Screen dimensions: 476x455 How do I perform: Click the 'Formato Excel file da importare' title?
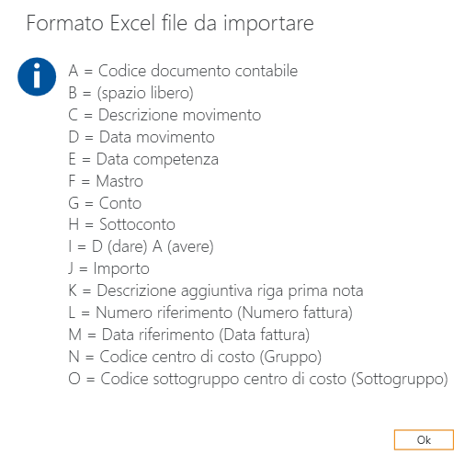pyautogui.click(x=170, y=23)
